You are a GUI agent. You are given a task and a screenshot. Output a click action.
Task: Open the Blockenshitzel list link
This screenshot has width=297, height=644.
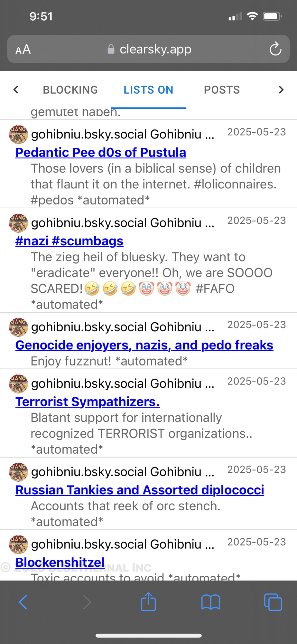(x=60, y=562)
